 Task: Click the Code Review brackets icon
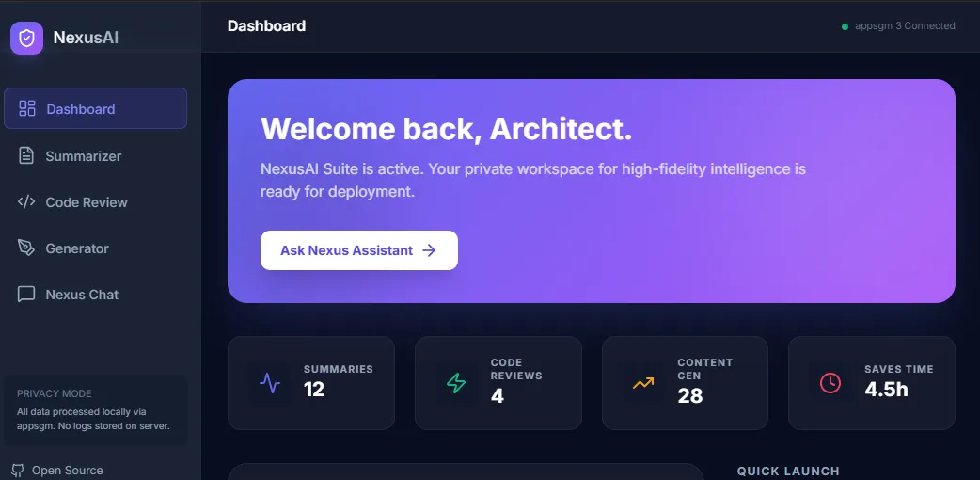coord(26,201)
